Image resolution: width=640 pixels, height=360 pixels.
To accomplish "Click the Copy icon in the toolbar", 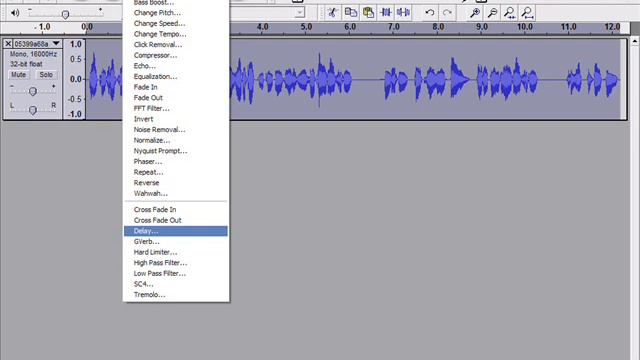I will coord(351,13).
